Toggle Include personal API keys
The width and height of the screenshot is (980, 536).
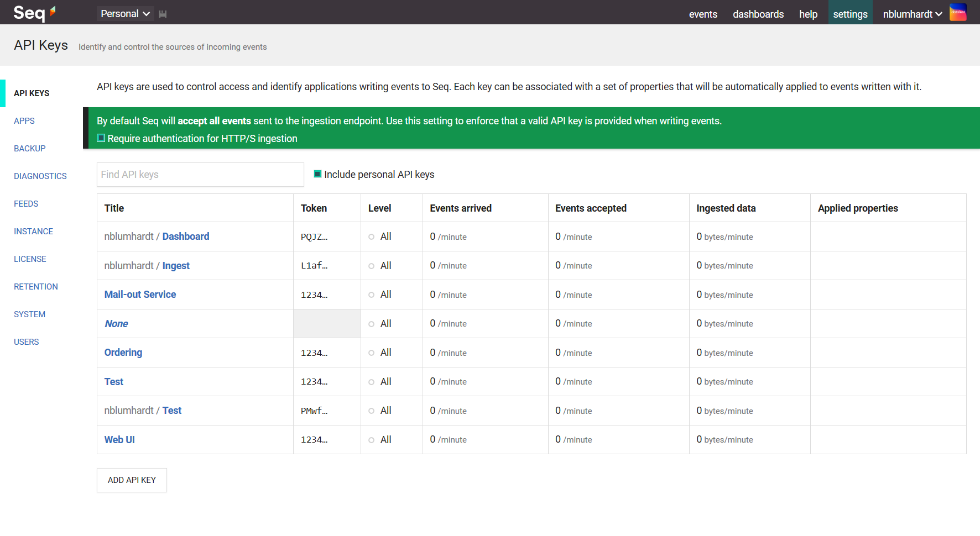pos(317,174)
